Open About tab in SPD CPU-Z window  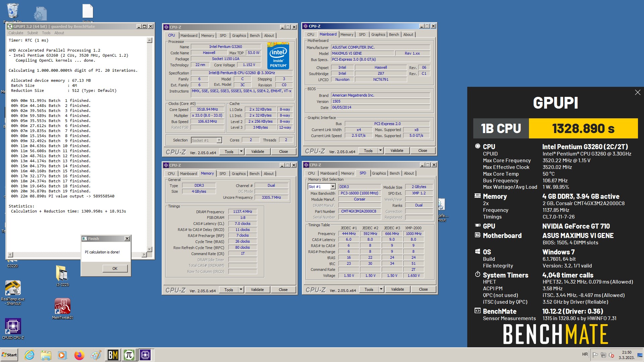pyautogui.click(x=409, y=173)
